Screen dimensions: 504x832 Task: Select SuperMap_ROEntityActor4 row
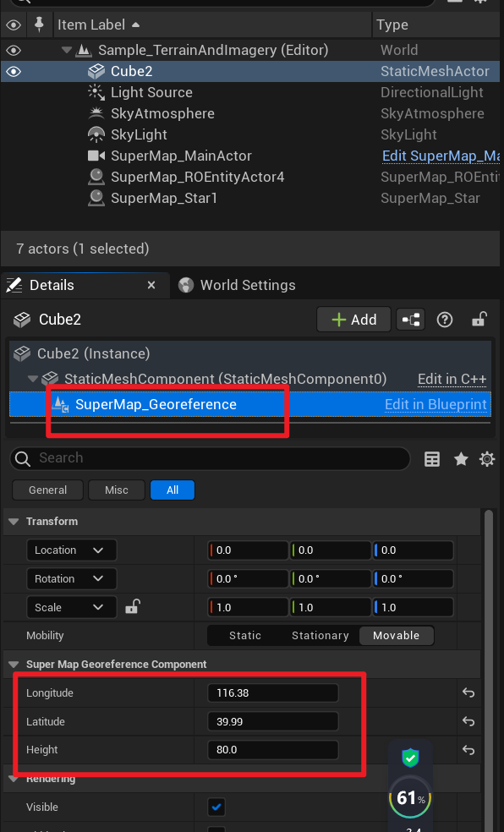point(197,177)
